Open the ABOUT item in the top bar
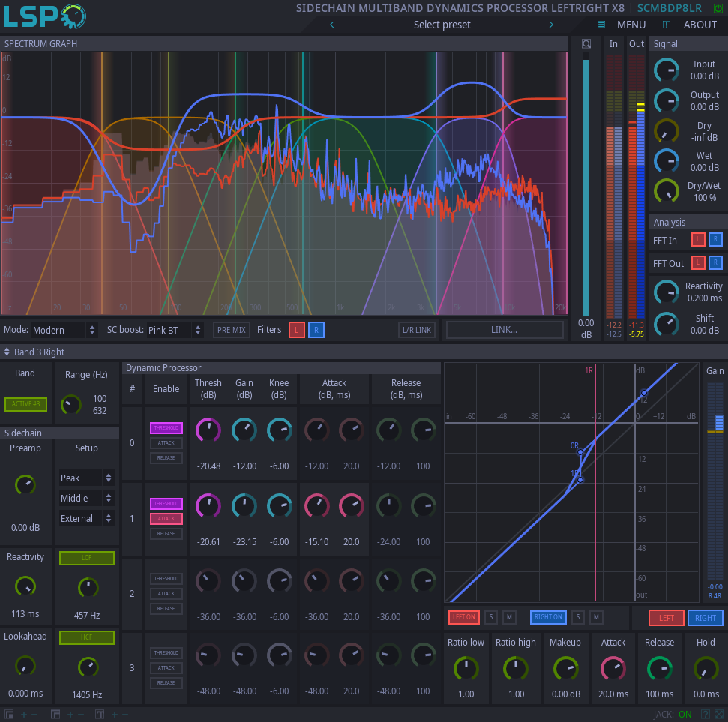The width and height of the screenshot is (728, 722). 700,25
